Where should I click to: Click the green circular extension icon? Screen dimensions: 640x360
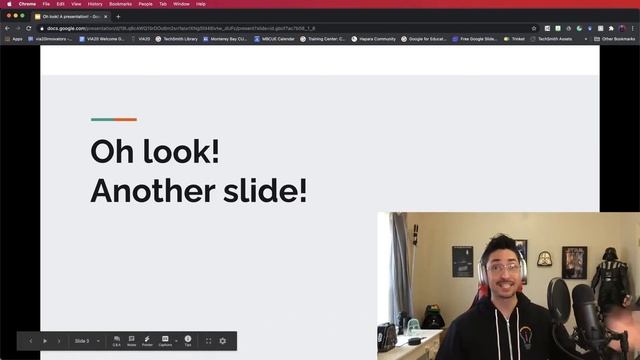pyautogui.click(x=579, y=29)
